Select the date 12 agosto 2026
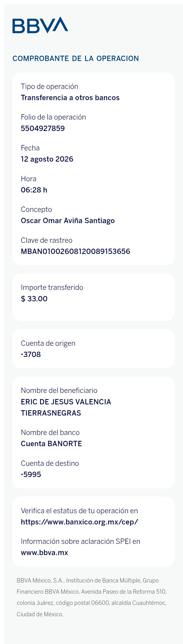The width and height of the screenshot is (183, 644). (47, 159)
